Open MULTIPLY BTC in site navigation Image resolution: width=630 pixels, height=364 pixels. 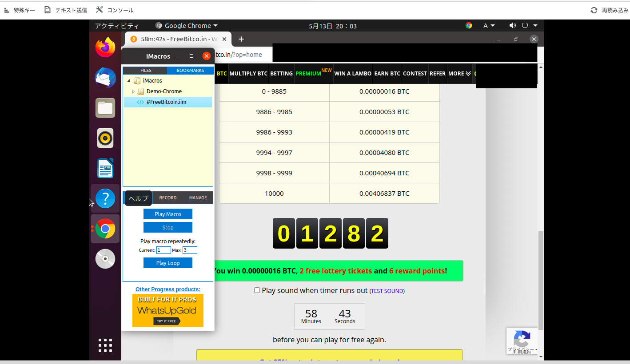(248, 74)
